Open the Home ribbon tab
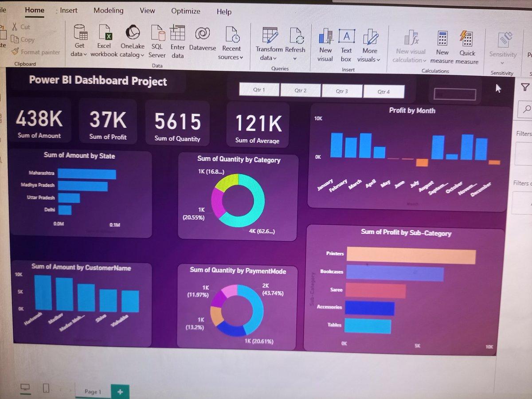Image resolution: width=532 pixels, height=399 pixels. pyautogui.click(x=35, y=10)
